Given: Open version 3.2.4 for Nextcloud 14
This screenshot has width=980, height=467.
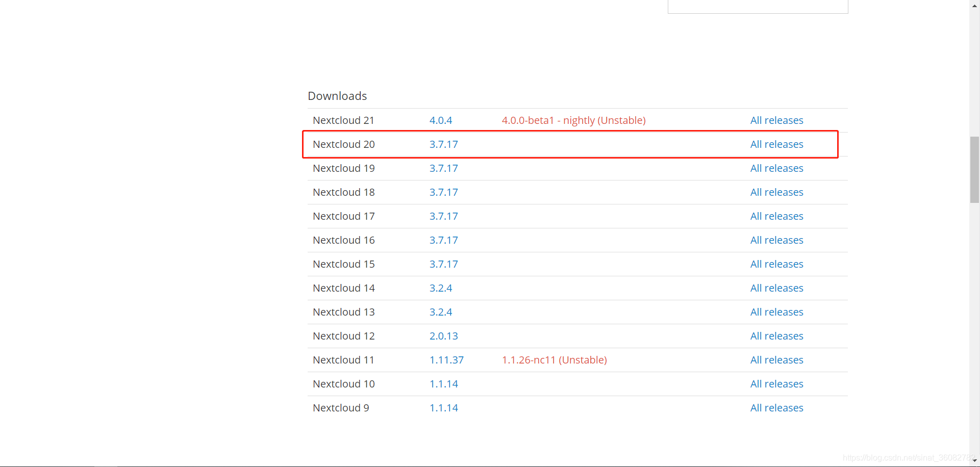Looking at the screenshot, I should coord(441,288).
